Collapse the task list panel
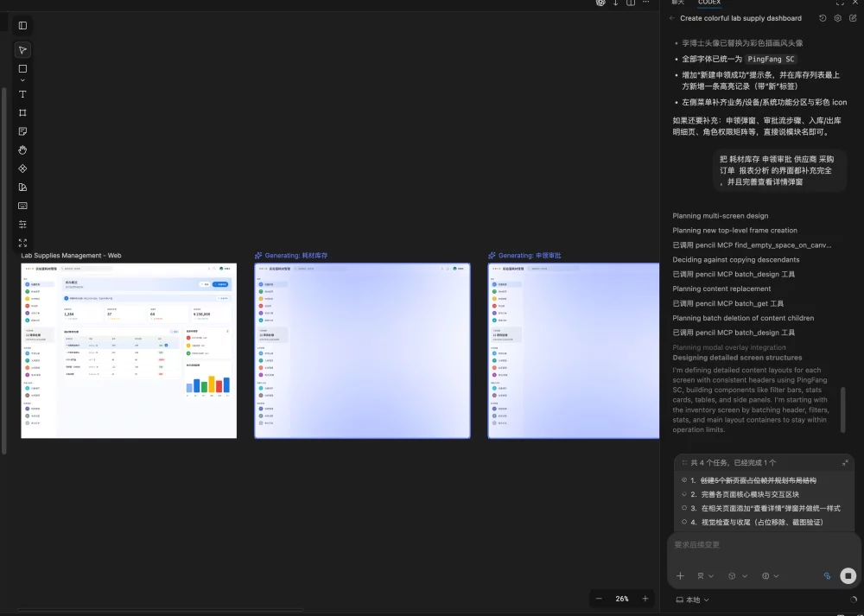Viewport: 864px width, 616px height. tap(845, 463)
